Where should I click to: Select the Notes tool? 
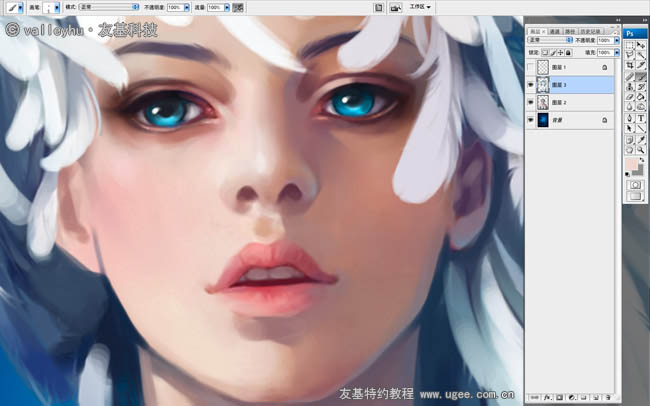[629, 140]
